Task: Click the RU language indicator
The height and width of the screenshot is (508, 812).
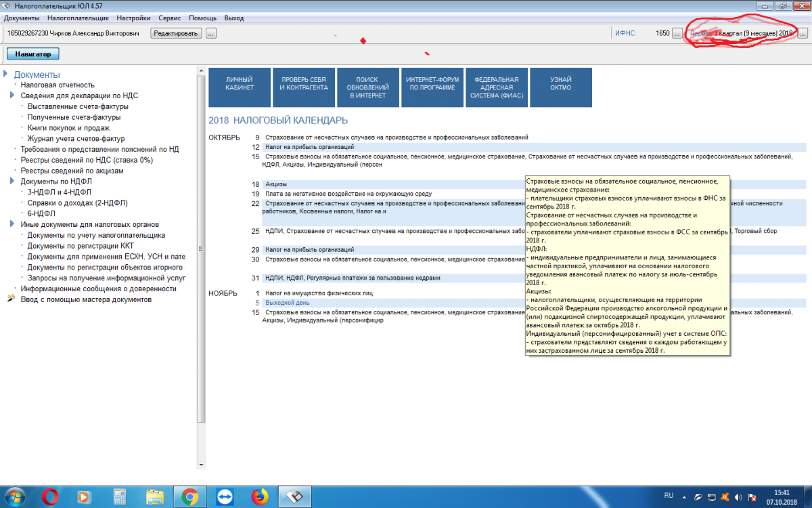Action: [669, 496]
